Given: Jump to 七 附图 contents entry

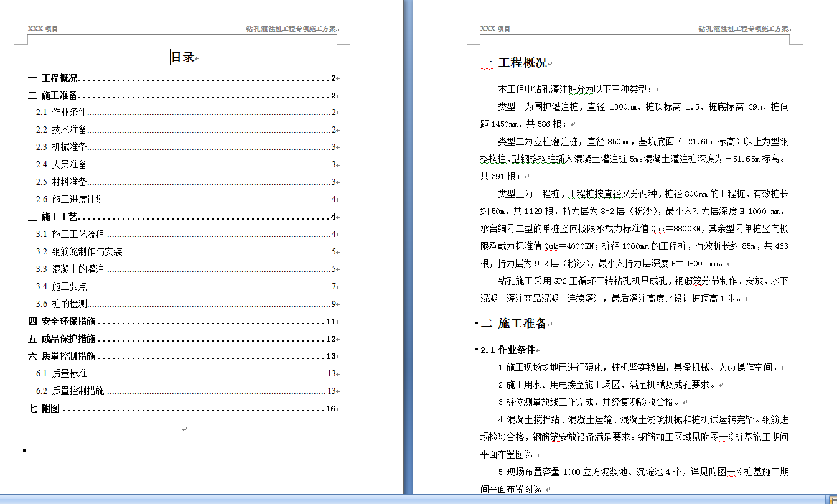Looking at the screenshot, I should point(51,409).
